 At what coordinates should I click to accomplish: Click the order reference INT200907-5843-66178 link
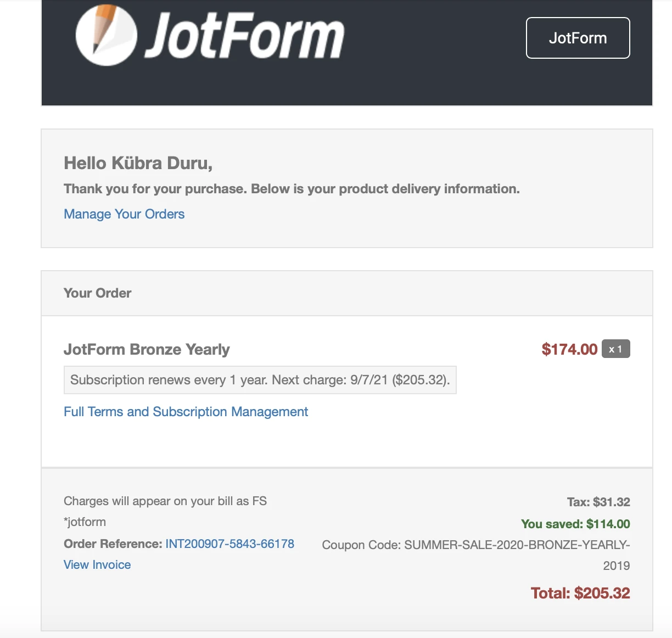click(x=230, y=544)
